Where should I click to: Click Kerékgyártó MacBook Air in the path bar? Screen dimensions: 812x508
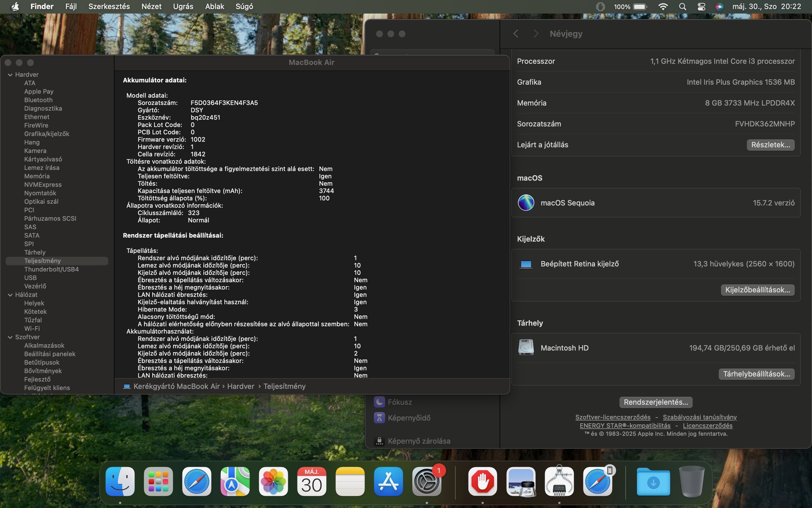point(176,386)
